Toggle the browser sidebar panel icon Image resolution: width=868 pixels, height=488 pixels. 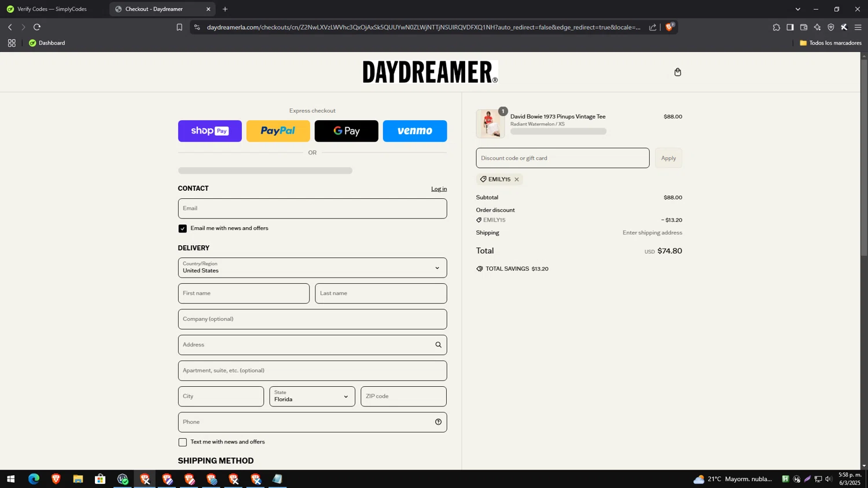pyautogui.click(x=790, y=27)
